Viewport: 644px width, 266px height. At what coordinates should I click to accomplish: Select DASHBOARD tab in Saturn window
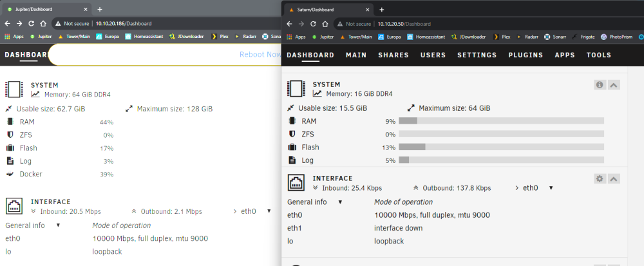click(x=310, y=55)
